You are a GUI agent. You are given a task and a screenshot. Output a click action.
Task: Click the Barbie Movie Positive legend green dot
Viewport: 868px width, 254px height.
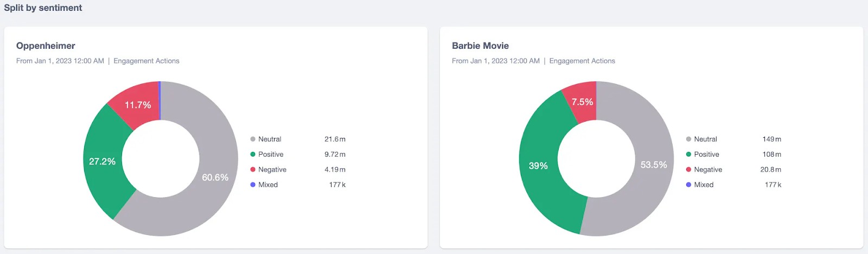688,155
